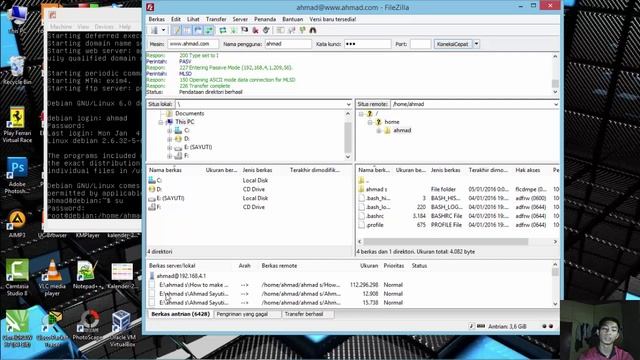Open the Bantuan menu
The image size is (640, 360).
point(293,19)
